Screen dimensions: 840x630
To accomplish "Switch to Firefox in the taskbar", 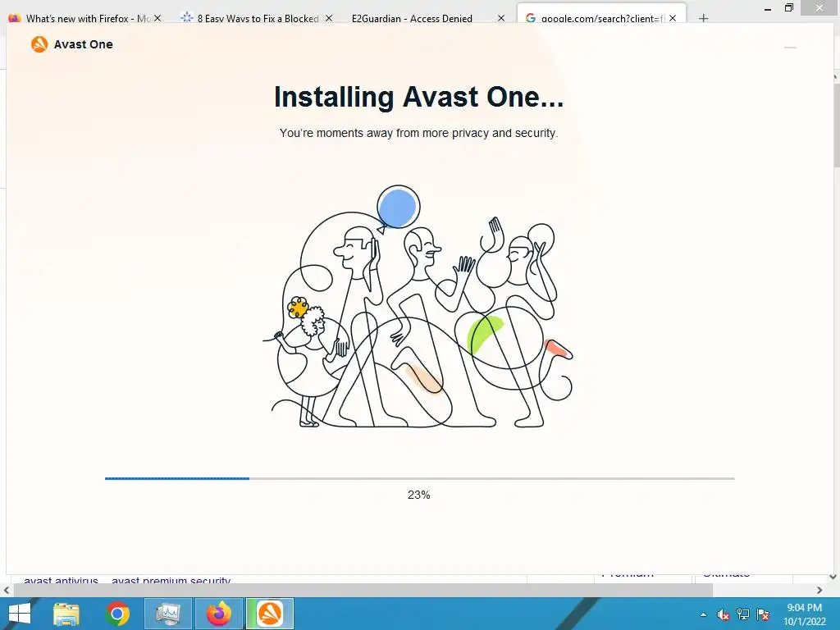I will [x=219, y=614].
